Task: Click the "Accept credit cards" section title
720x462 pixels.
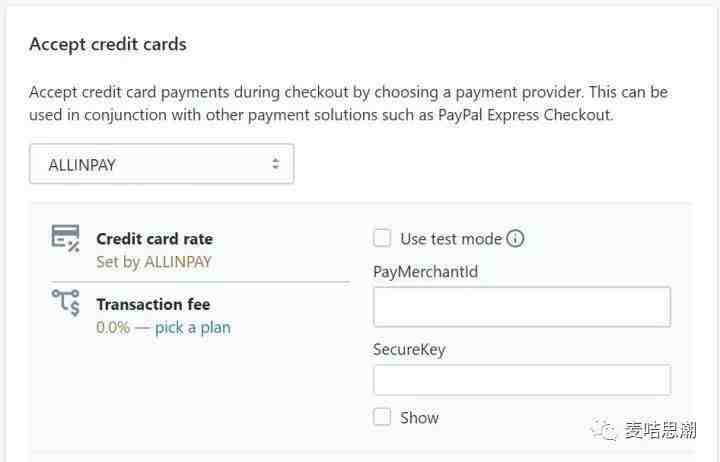Action: (108, 44)
